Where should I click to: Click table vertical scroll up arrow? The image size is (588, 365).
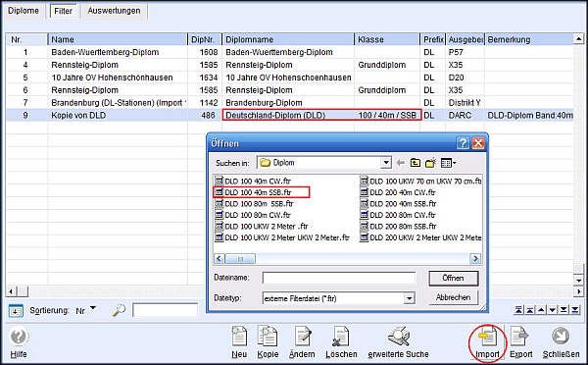(578, 39)
